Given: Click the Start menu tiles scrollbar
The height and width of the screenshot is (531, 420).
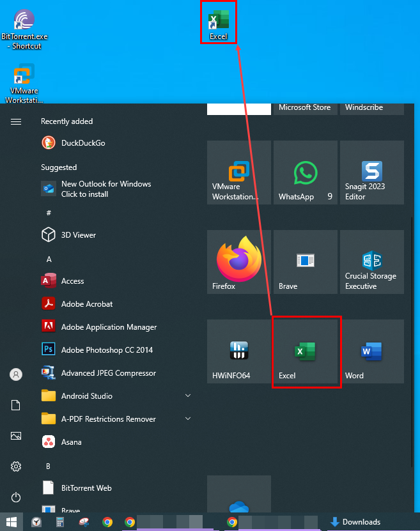Looking at the screenshot, I should pos(412,342).
